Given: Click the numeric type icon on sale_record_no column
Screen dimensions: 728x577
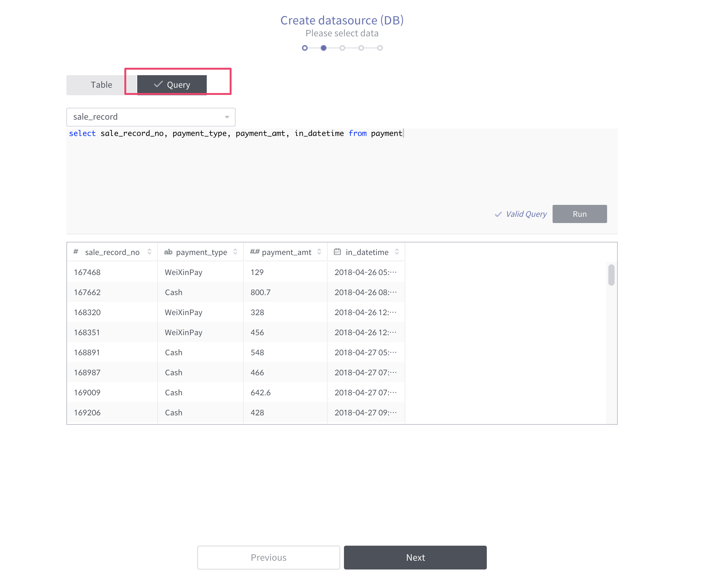Looking at the screenshot, I should point(75,252).
